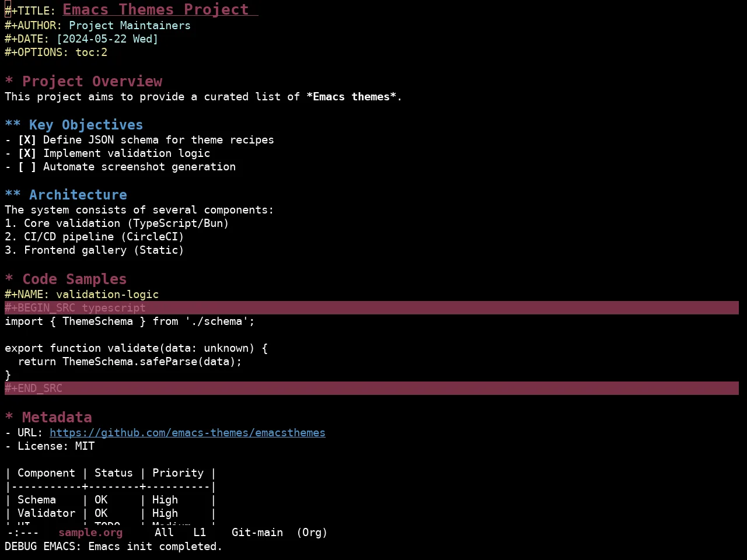This screenshot has width=747, height=560.
Task: Click the Priority column header in table
Action: point(178,473)
